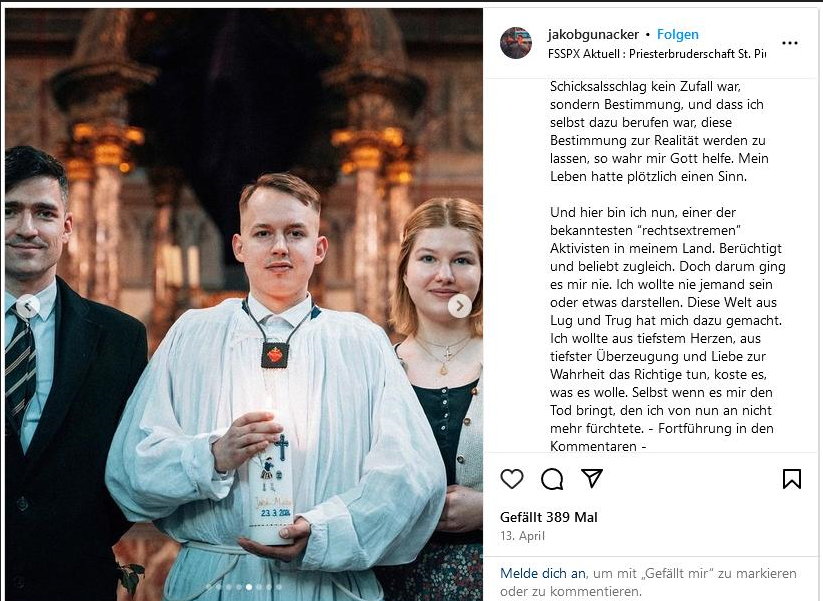Open the 13. April post date link
Viewport: 823px width, 601px height.
[x=522, y=536]
